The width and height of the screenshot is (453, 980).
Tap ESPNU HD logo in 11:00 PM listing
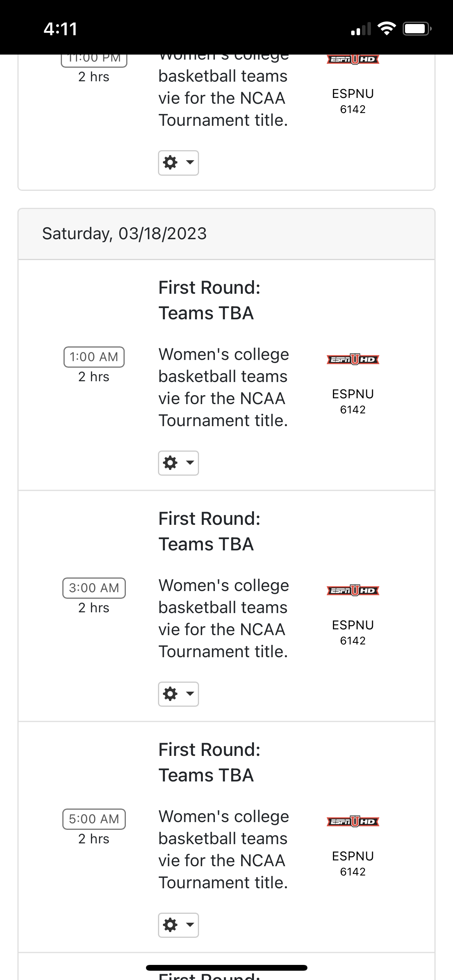(x=353, y=60)
